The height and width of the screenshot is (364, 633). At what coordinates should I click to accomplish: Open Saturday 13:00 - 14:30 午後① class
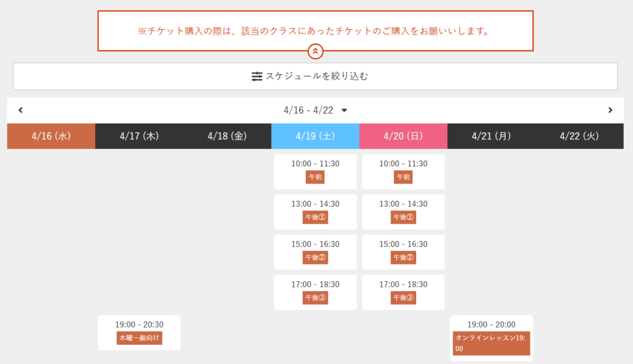click(x=315, y=211)
